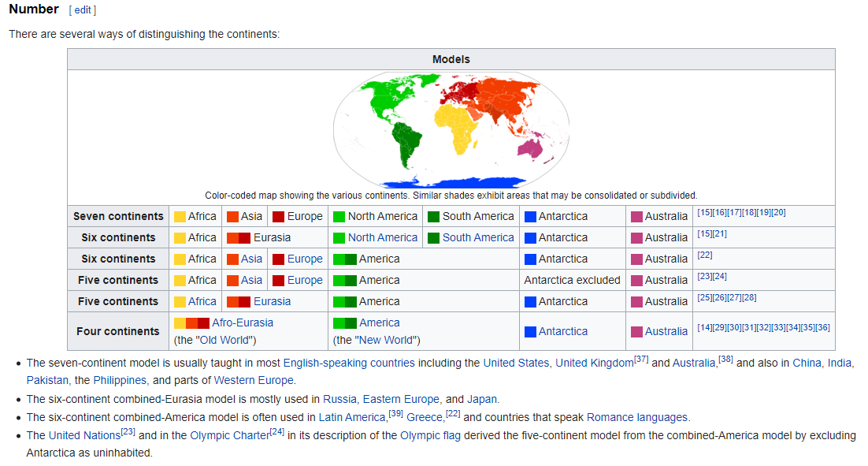Open the English-speaking countries link
The height and width of the screenshot is (466, 868).
click(348, 363)
